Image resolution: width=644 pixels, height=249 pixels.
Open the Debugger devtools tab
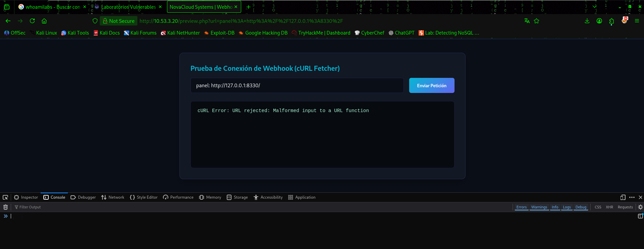pyautogui.click(x=83, y=197)
